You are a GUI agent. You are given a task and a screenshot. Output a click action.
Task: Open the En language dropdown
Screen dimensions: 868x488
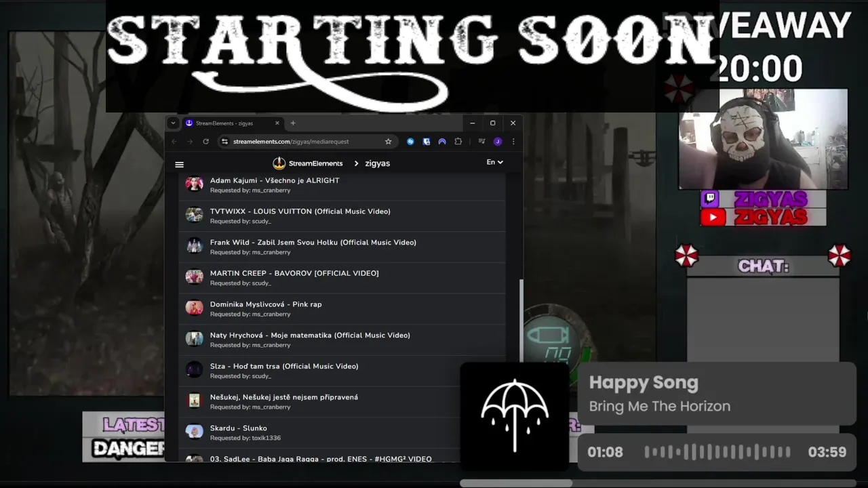coord(494,162)
